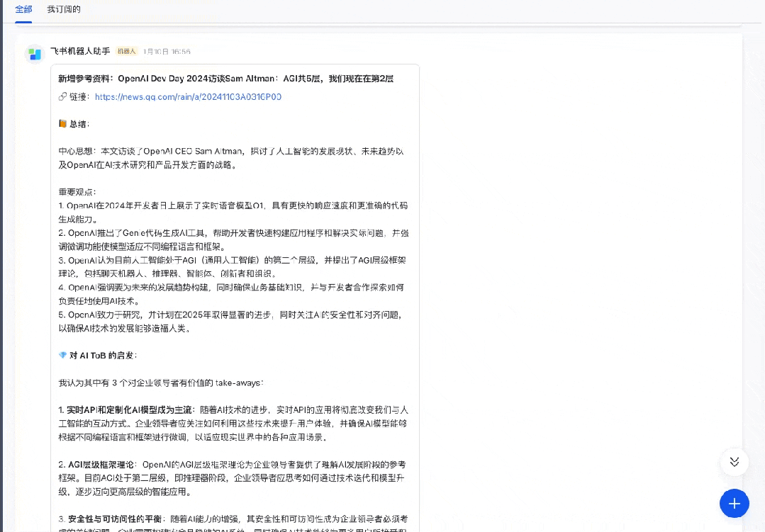
Task: Click key point 2 about Genie code tool
Action: pos(233,239)
